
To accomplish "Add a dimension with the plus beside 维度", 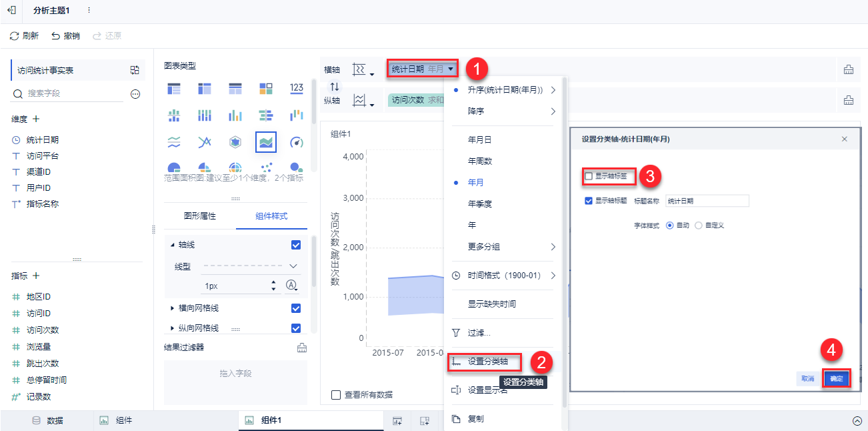I will pyautogui.click(x=36, y=119).
